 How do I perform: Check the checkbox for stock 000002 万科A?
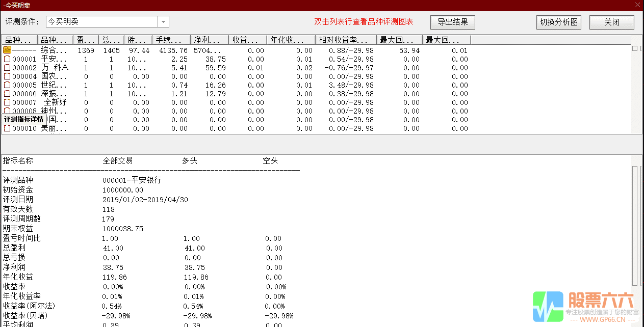coord(8,67)
